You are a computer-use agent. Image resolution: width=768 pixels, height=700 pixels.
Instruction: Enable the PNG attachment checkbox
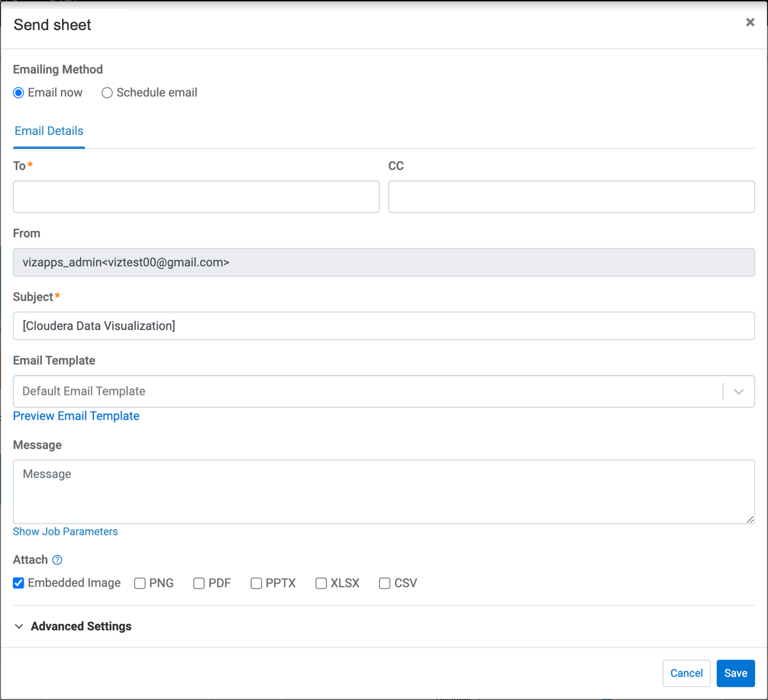(140, 584)
